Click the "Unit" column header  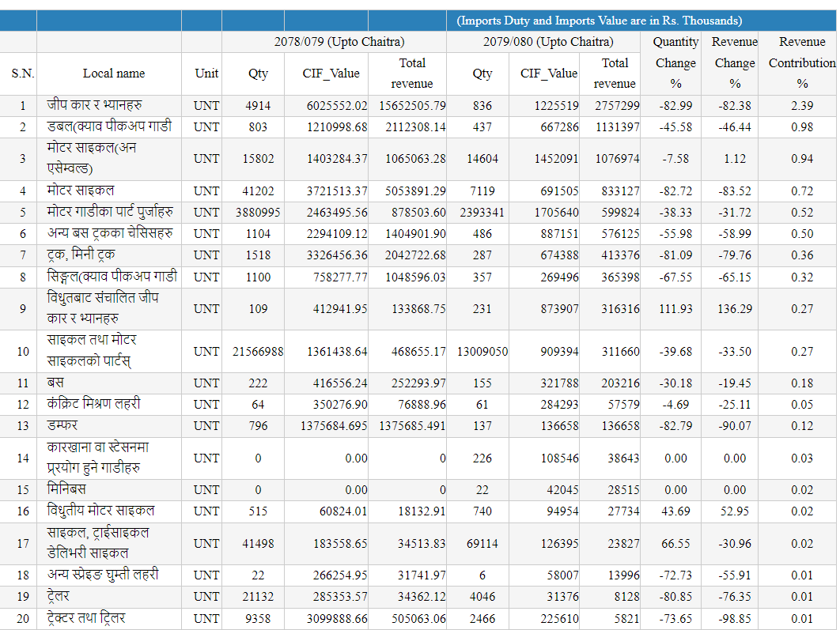coord(206,74)
